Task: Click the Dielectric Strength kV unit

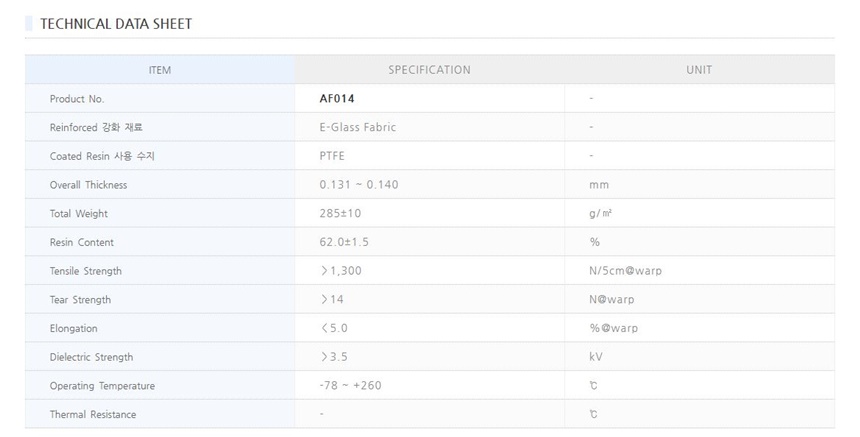Action: pyautogui.click(x=596, y=357)
